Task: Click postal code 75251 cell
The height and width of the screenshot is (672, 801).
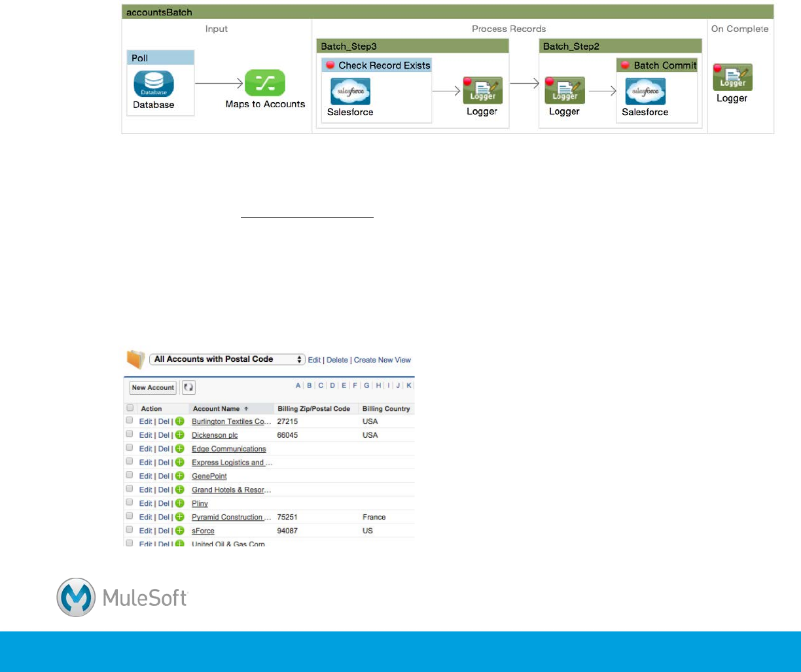Action: [x=287, y=517]
